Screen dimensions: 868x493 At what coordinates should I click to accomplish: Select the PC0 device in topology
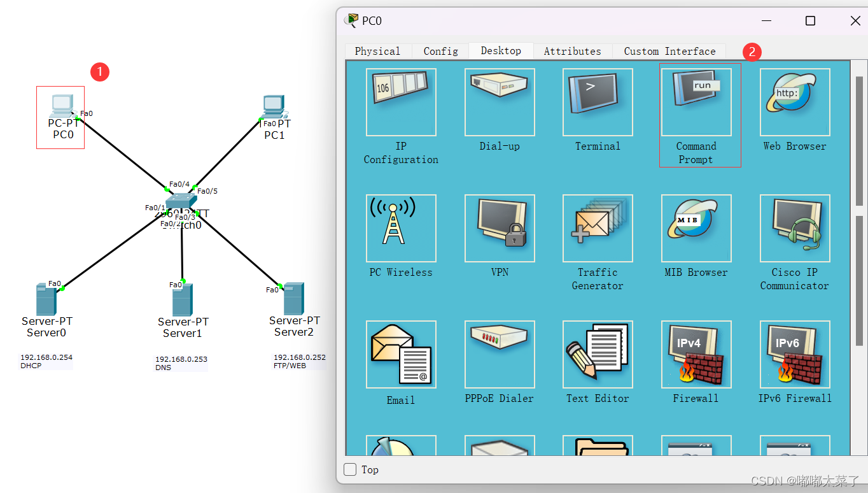62,106
